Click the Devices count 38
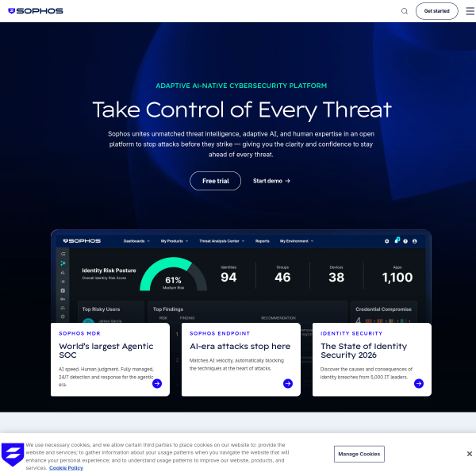This screenshot has width=476, height=476. click(336, 277)
